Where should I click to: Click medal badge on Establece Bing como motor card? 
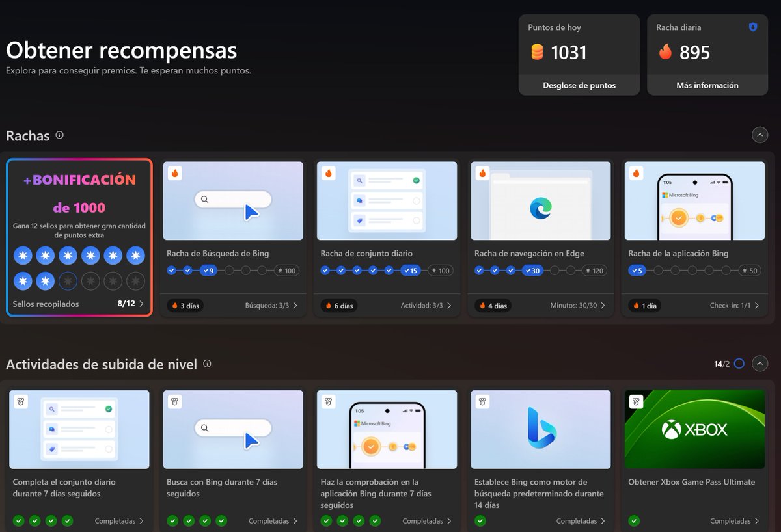pos(482,402)
